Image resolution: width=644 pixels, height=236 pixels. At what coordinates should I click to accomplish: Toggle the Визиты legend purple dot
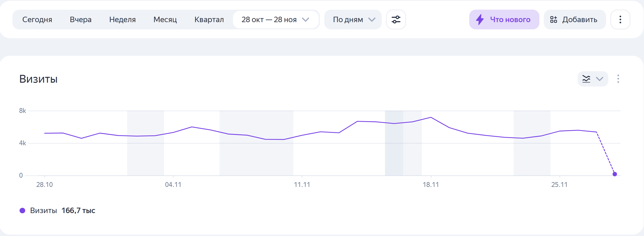pos(22,211)
